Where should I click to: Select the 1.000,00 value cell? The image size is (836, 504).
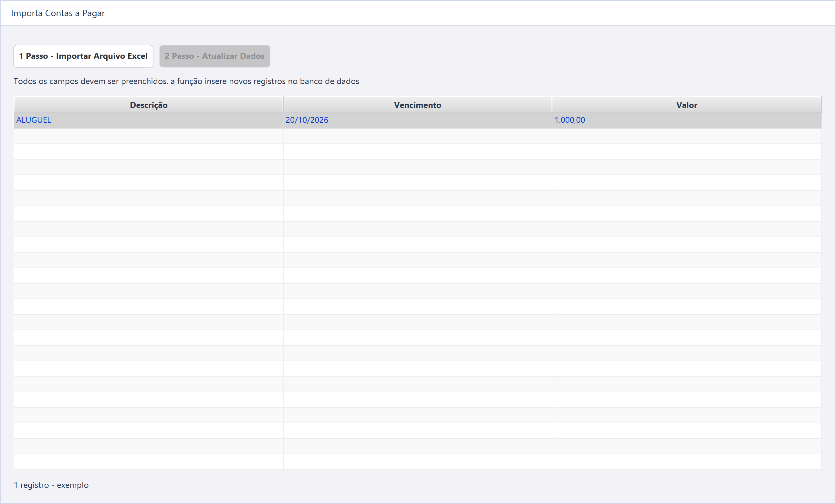[x=687, y=120]
